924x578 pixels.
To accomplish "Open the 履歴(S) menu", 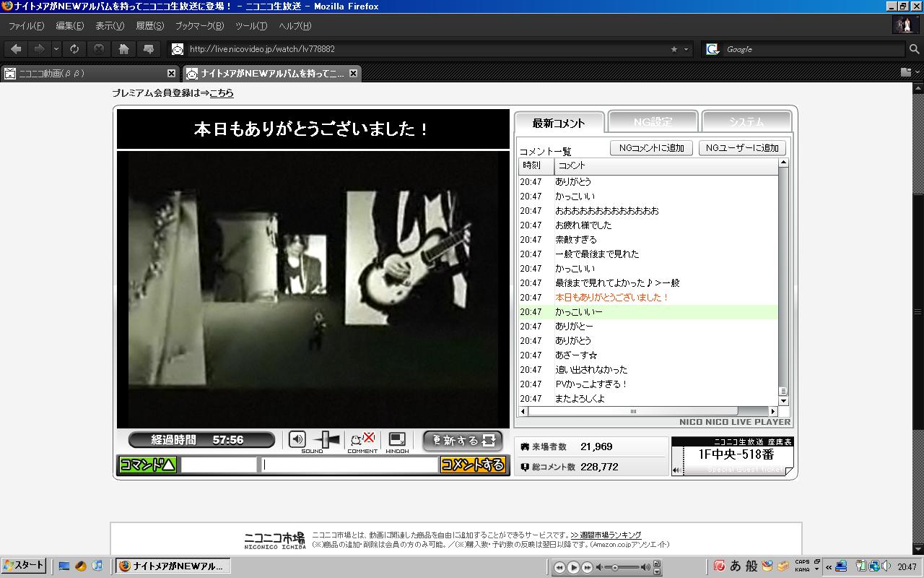I will [149, 26].
